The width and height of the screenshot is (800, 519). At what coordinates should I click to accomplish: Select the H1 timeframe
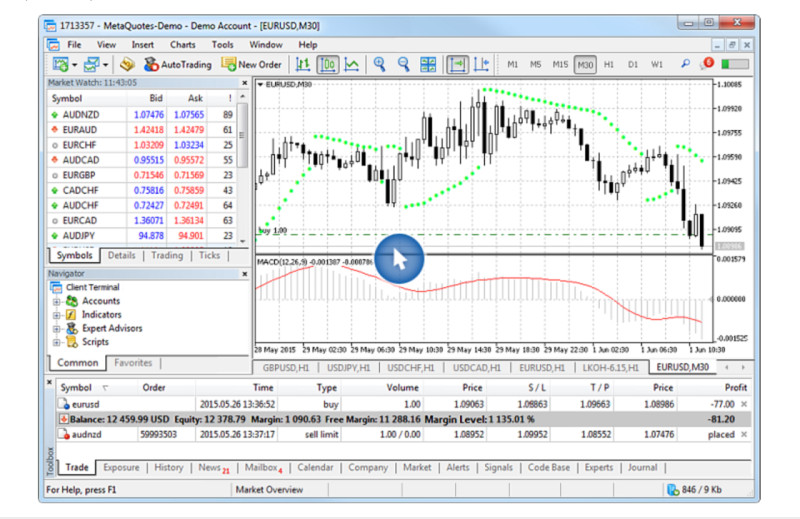[x=609, y=65]
